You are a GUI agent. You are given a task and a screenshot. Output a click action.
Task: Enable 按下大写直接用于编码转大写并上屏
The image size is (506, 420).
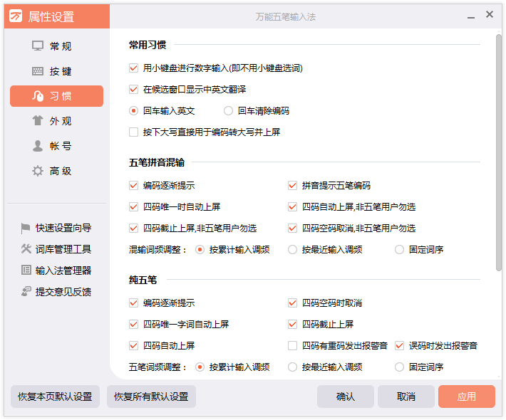coord(133,132)
